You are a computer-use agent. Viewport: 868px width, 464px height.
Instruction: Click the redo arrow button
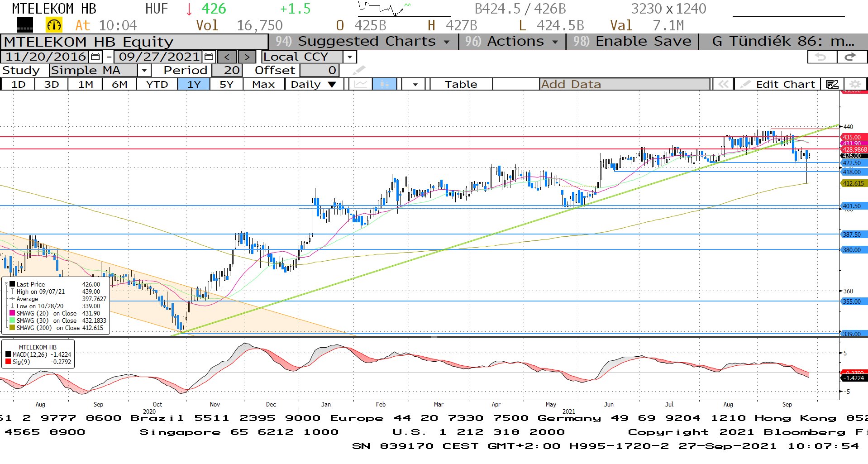tap(851, 57)
